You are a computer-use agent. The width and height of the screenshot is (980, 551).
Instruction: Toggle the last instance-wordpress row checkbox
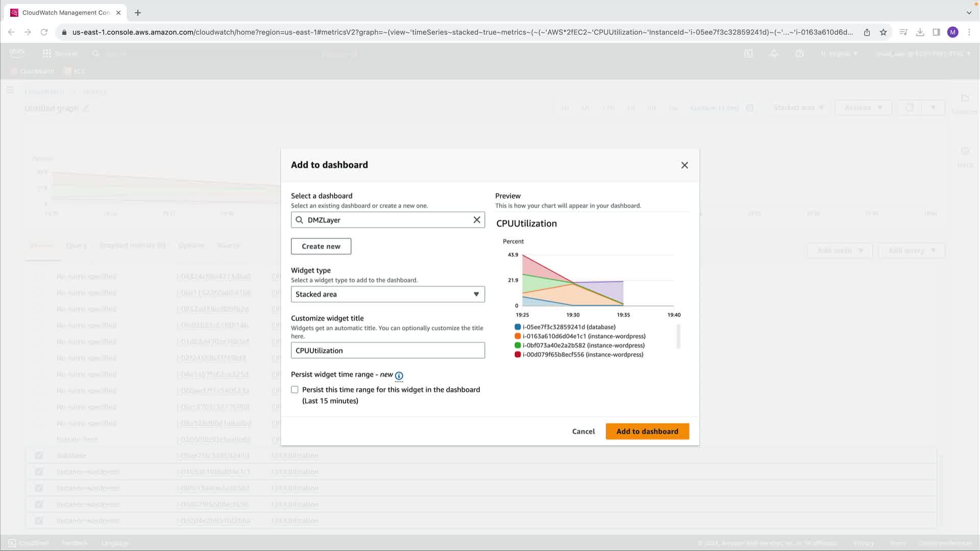coord(39,521)
